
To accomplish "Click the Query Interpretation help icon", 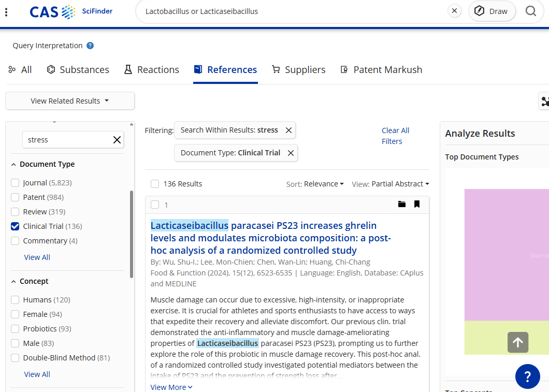I will [90, 46].
